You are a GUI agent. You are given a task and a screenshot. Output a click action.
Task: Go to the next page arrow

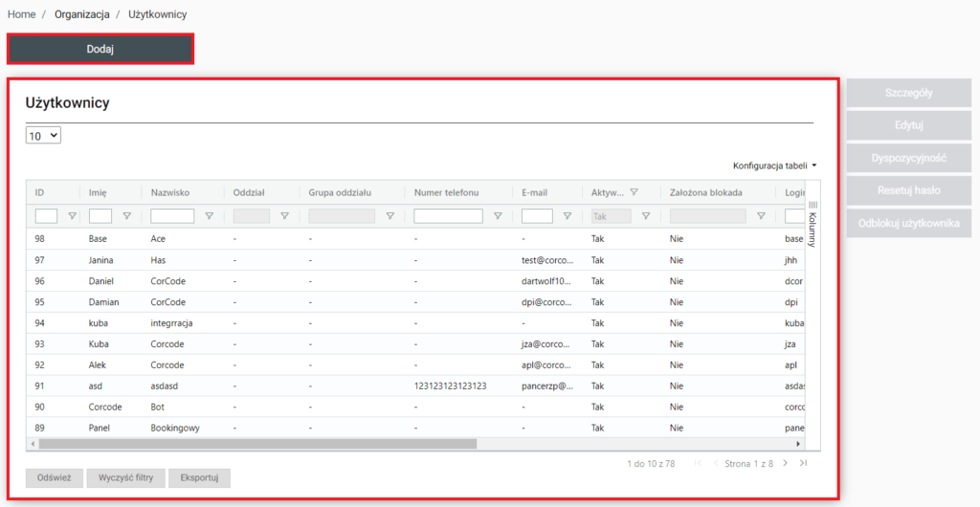[x=785, y=463]
